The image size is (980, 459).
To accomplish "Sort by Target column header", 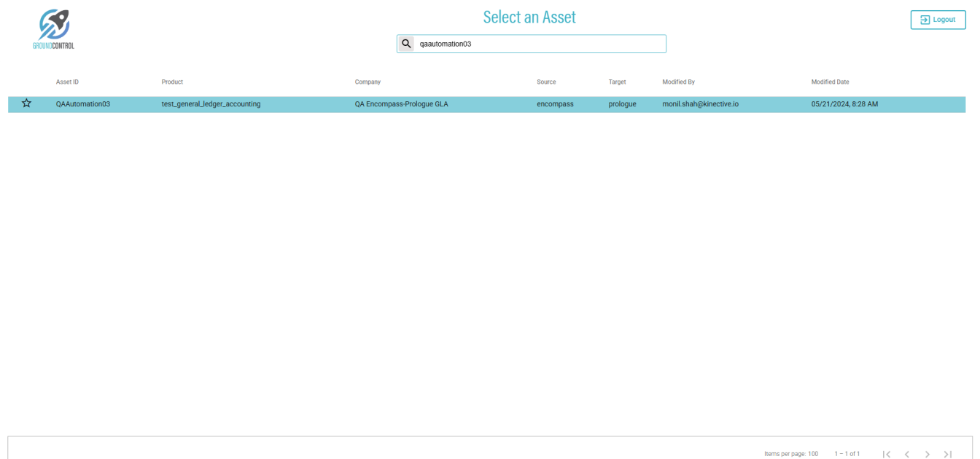I will coord(617,82).
